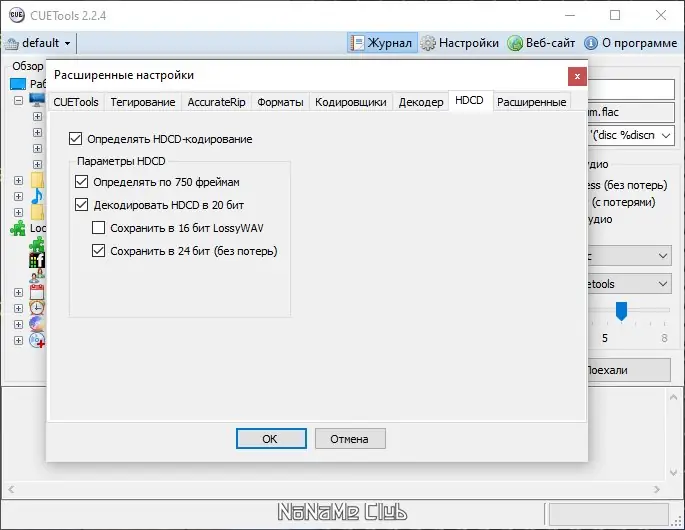Select the black f icon in tree
The image size is (685, 530).
point(37,260)
